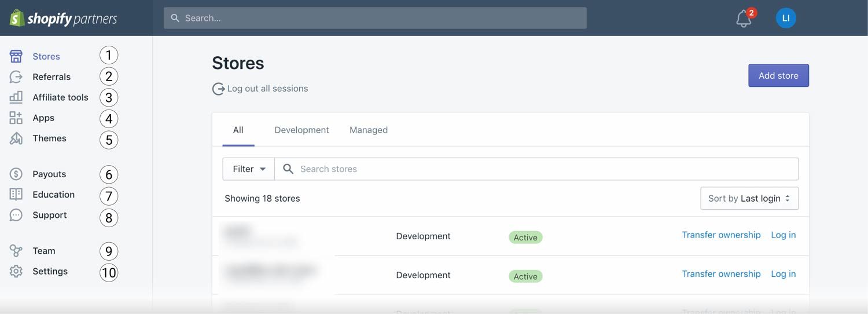Click the Stores storefront icon in sidebar

pos(16,56)
